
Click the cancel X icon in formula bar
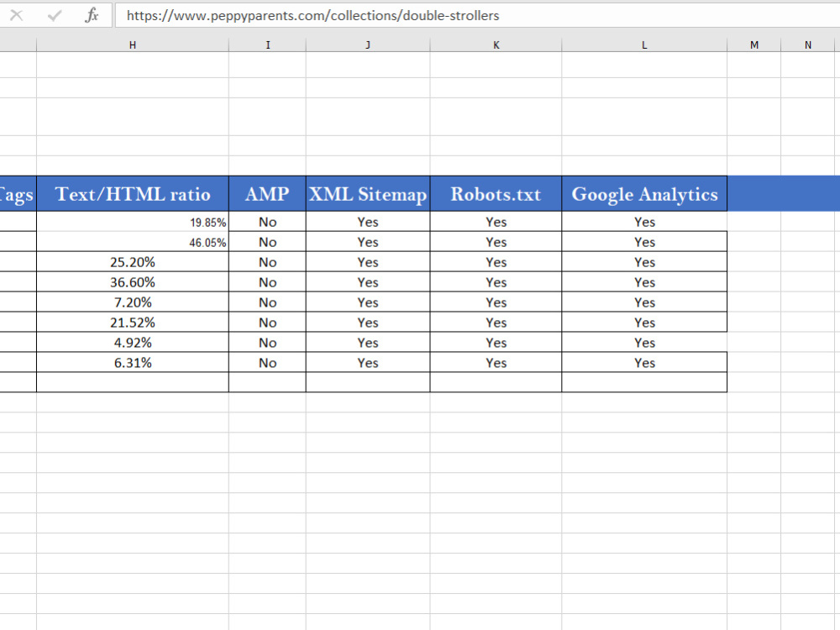[x=17, y=15]
